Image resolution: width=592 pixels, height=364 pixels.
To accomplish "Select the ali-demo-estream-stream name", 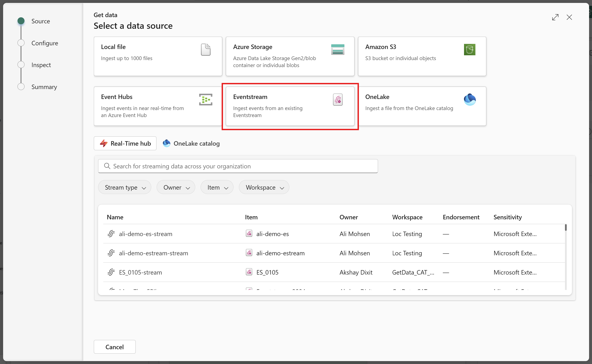I will [153, 253].
